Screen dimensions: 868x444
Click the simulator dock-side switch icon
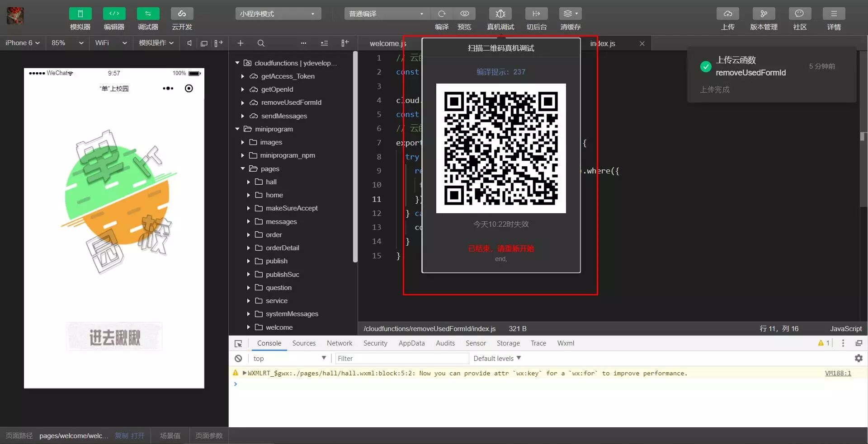(218, 43)
